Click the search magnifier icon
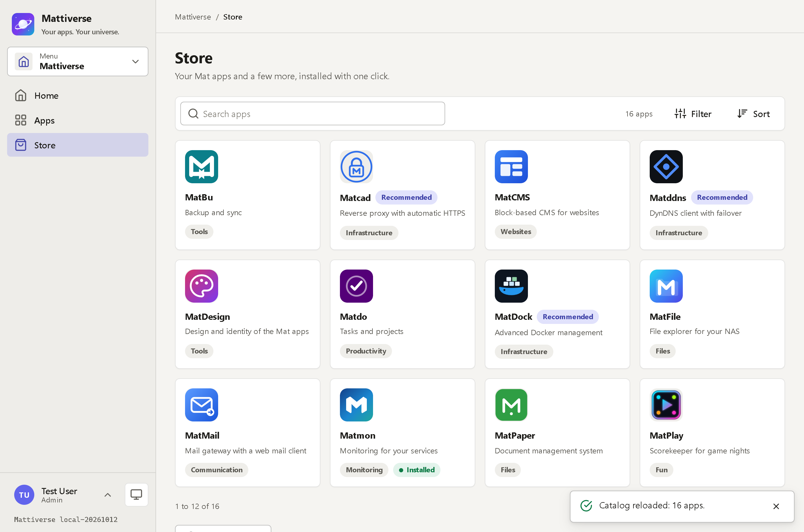 [193, 114]
